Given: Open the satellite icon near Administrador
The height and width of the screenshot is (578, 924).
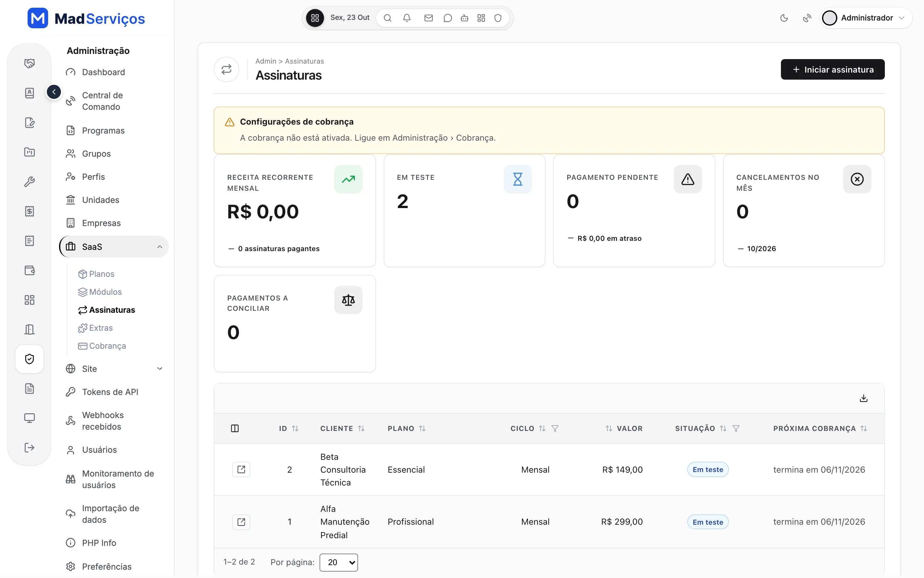Looking at the screenshot, I should pos(807,18).
